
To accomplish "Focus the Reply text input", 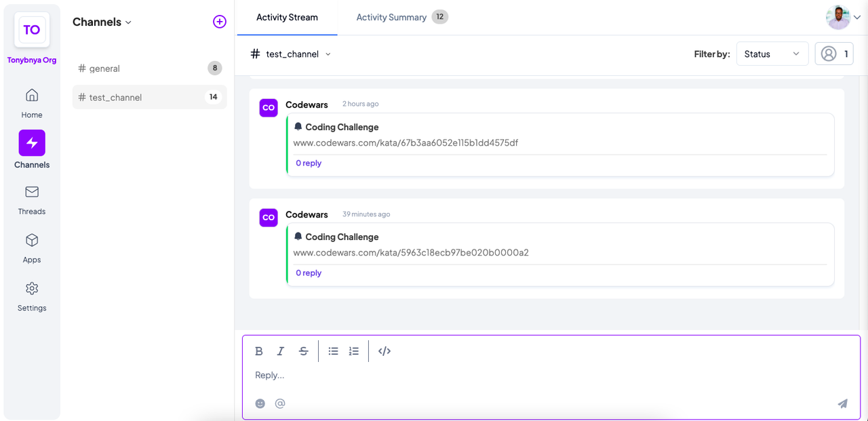I will (551, 375).
